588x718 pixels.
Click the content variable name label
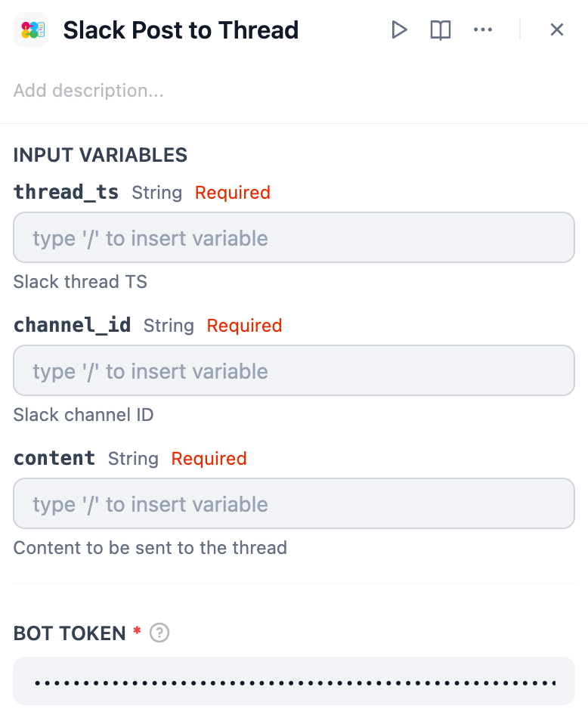click(x=54, y=459)
